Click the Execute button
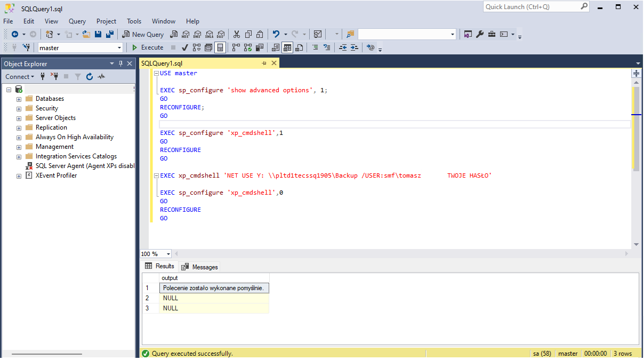This screenshot has height=360, width=644. (148, 47)
